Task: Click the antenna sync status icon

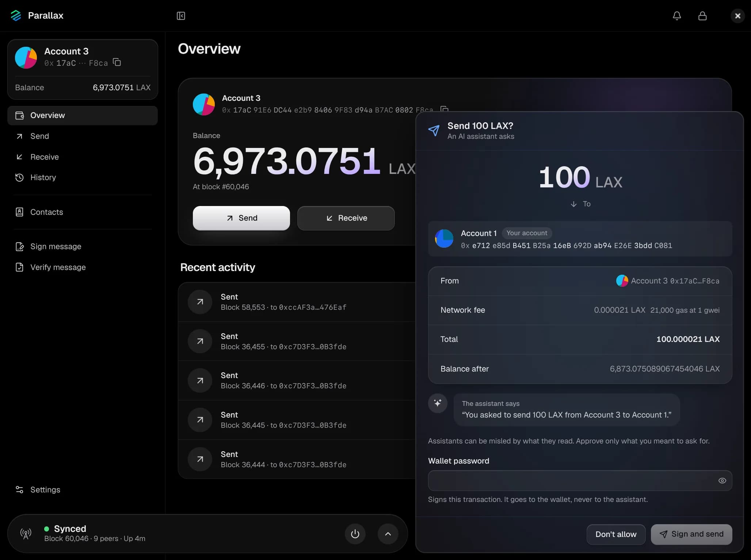Action: coord(26,534)
